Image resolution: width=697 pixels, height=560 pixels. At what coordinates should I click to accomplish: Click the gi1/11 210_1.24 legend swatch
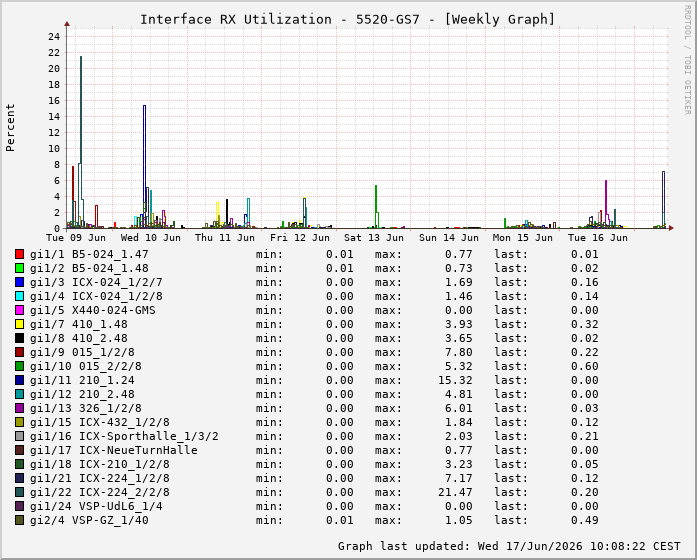pyautogui.click(x=19, y=380)
